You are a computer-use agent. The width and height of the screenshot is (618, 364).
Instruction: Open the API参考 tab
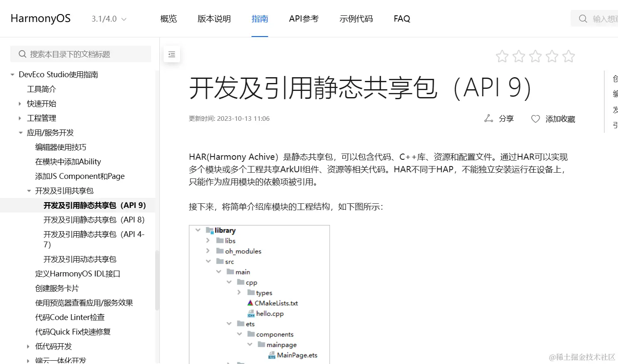point(304,19)
